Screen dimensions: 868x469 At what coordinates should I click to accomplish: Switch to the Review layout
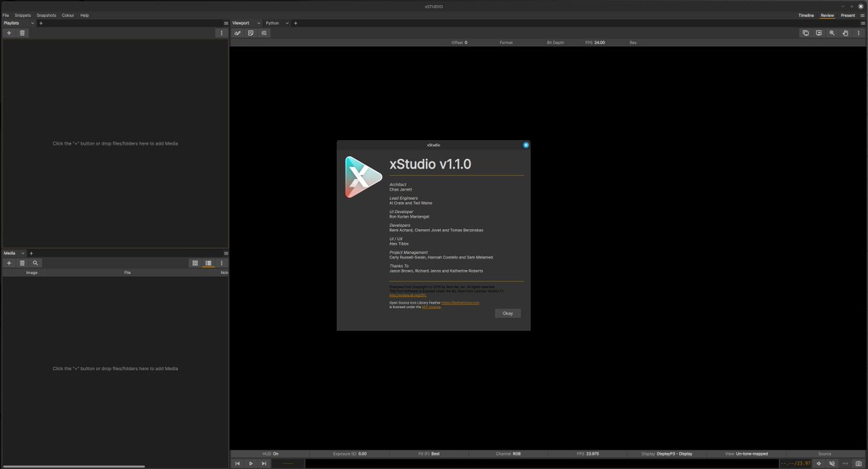click(827, 15)
